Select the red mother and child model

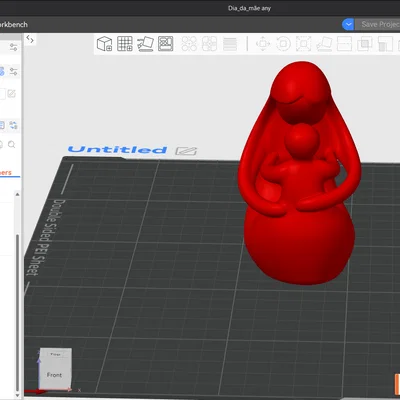pyautogui.click(x=299, y=173)
